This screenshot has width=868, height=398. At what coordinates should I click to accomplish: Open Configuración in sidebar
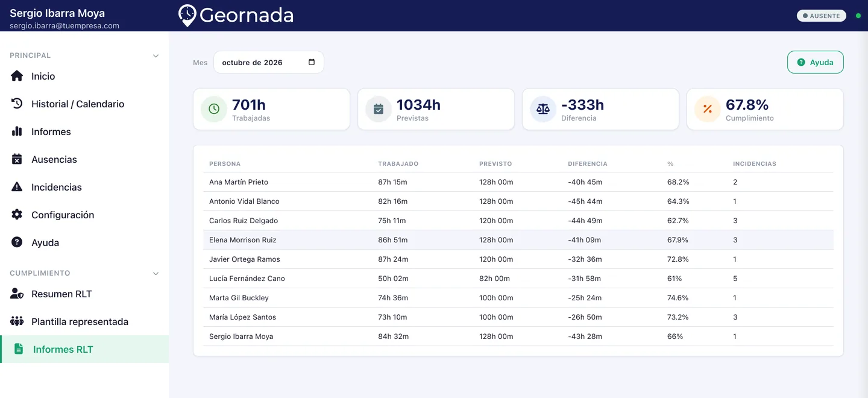click(84, 215)
